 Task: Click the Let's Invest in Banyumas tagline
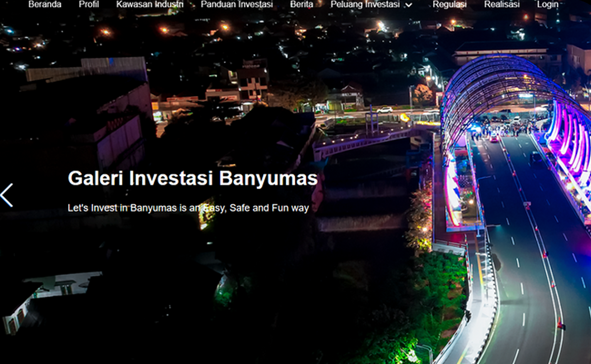pyautogui.click(x=187, y=208)
